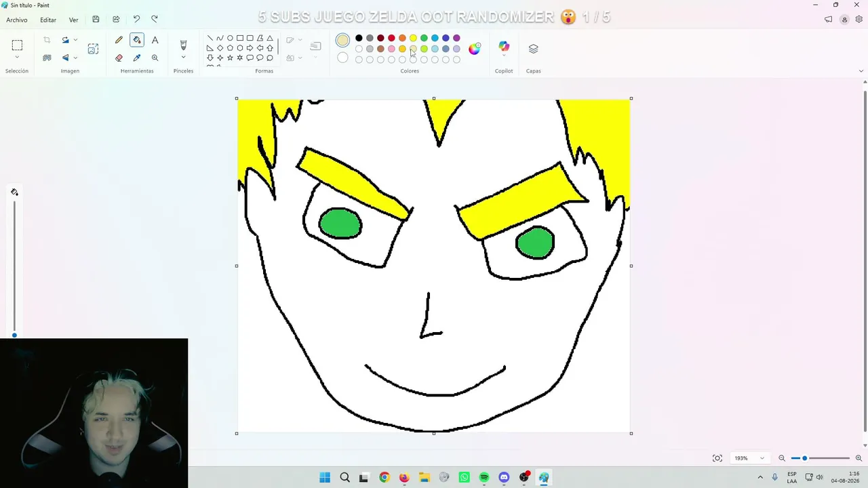Open the Edit colors wheel
868x488 pixels.
point(475,48)
